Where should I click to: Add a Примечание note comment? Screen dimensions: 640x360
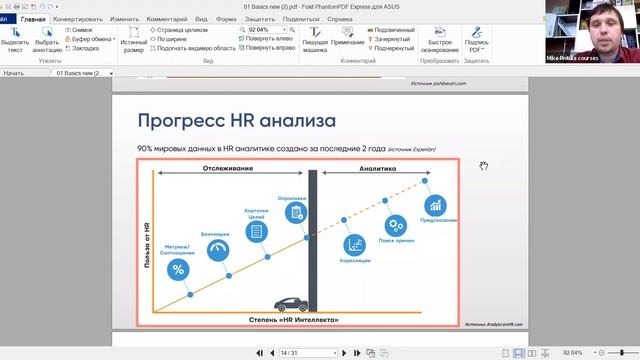pyautogui.click(x=347, y=37)
